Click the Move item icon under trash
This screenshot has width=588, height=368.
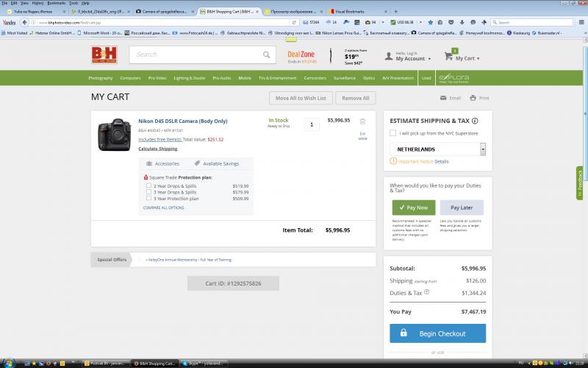point(362,135)
